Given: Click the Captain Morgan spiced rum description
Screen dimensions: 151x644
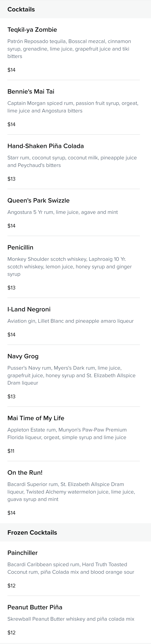Looking at the screenshot, I should (73, 107).
